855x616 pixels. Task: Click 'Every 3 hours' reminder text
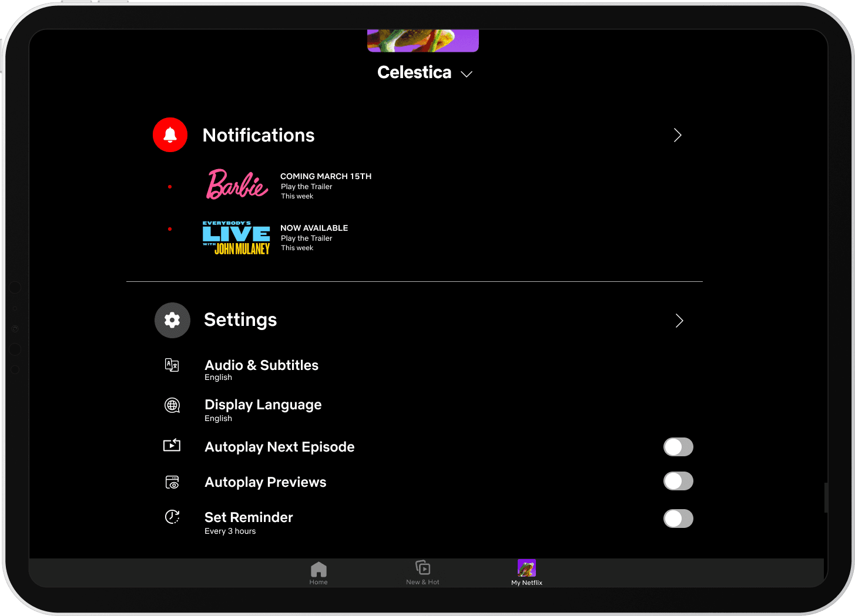tap(230, 531)
